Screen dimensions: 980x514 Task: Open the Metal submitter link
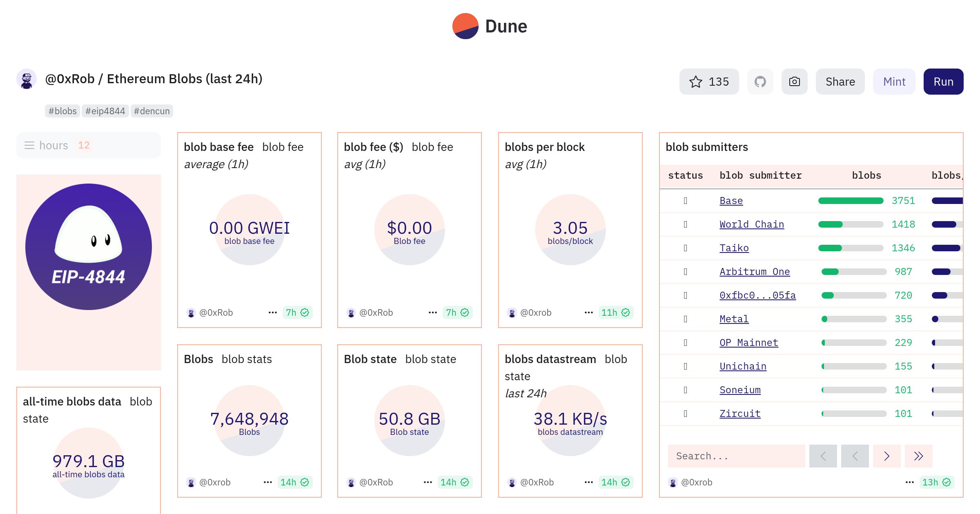734,319
